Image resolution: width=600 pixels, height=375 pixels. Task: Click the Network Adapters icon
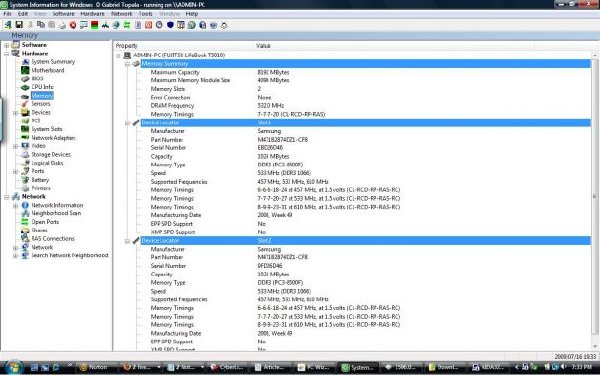(x=25, y=137)
